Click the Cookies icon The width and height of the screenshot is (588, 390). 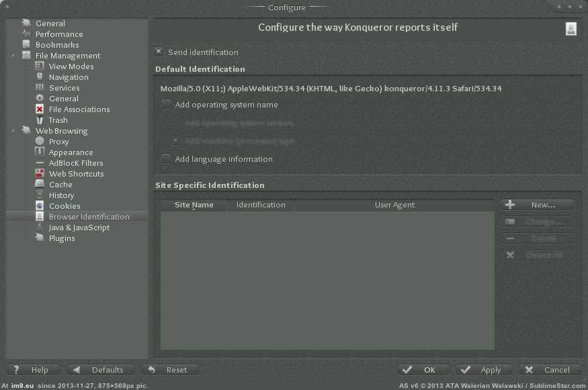(x=40, y=205)
